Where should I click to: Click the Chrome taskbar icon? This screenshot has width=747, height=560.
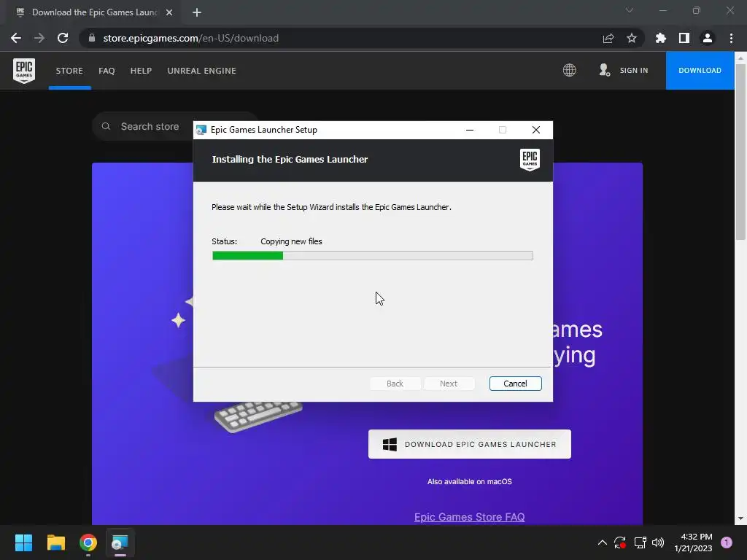point(88,542)
